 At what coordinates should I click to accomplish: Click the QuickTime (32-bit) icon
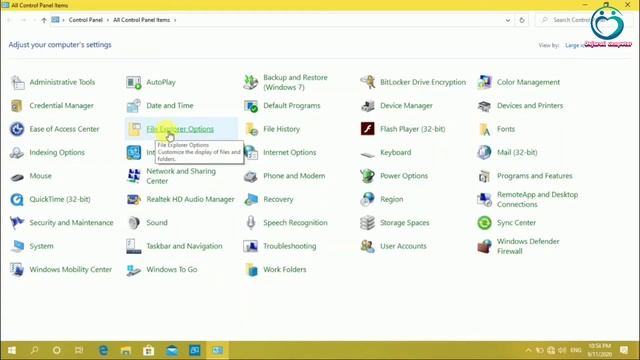tap(17, 199)
